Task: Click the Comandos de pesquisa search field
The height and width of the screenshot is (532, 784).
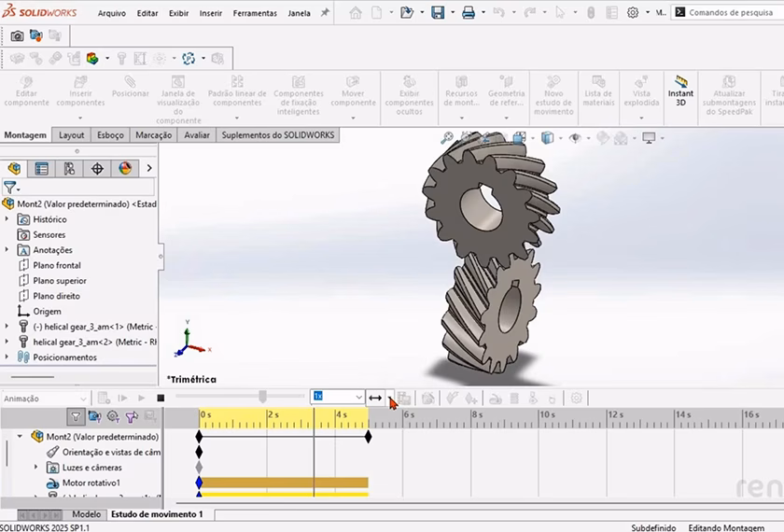Action: [x=730, y=13]
